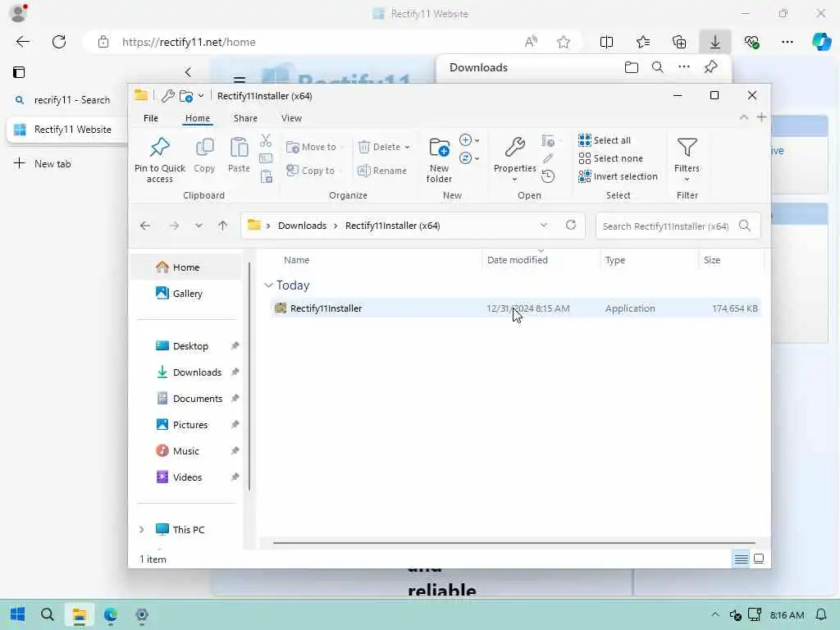Switch to View ribbon tab
Image resolution: width=840 pixels, height=630 pixels.
point(291,118)
